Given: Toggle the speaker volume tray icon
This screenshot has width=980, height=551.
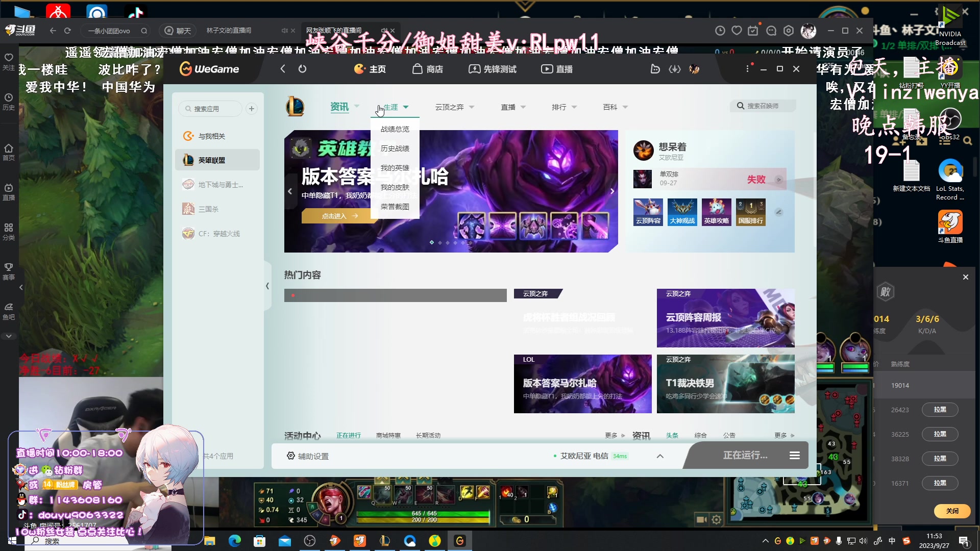Looking at the screenshot, I should 863,540.
